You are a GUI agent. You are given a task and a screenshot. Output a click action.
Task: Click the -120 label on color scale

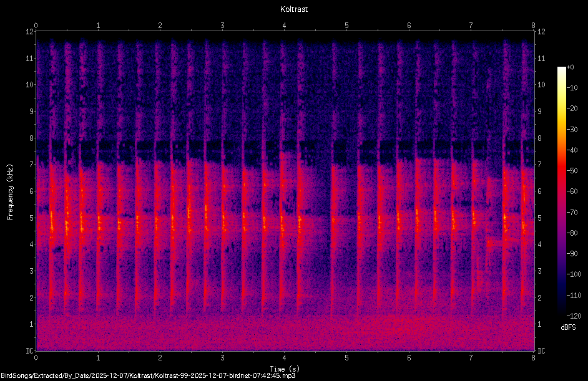(x=574, y=316)
